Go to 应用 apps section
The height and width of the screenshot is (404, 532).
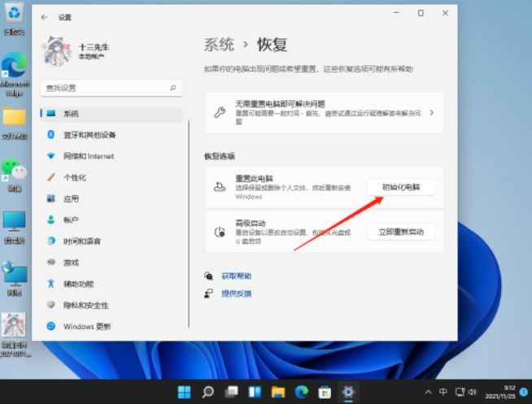(x=72, y=198)
